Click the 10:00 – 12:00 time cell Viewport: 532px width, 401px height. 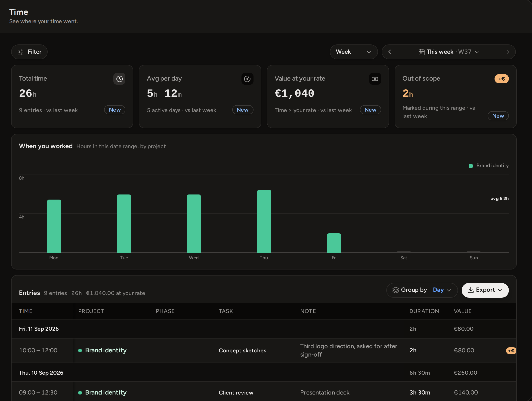pos(38,350)
